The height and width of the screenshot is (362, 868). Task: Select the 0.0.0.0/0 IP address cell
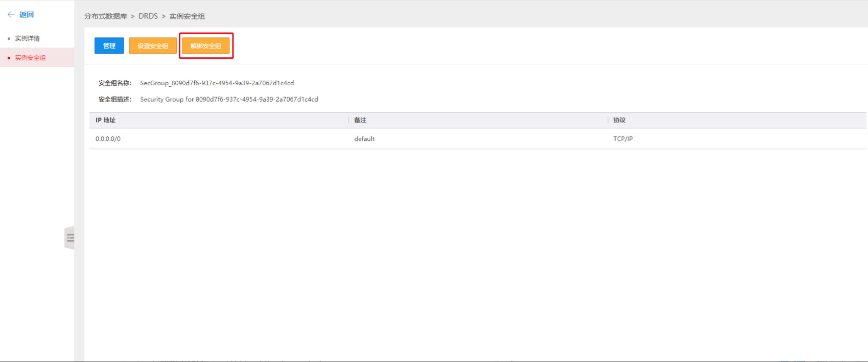point(108,139)
